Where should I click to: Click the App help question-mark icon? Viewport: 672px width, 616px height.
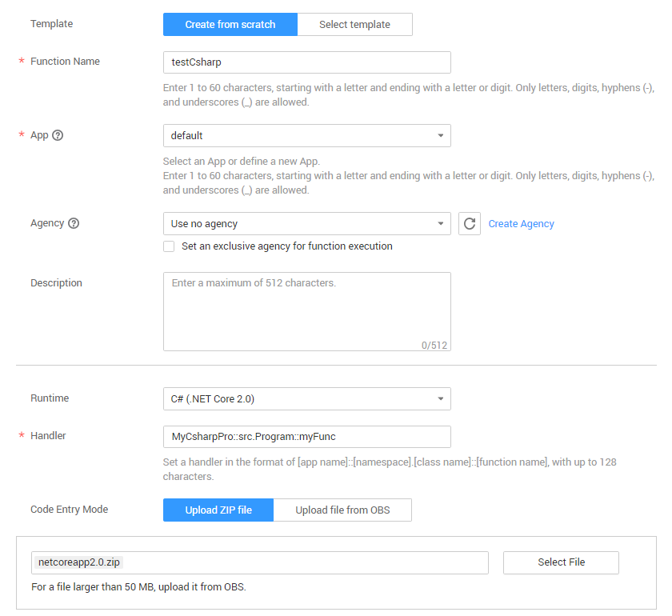tap(58, 135)
